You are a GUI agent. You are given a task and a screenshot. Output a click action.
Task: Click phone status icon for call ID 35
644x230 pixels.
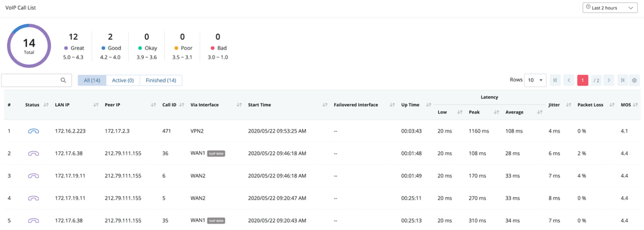(x=33, y=220)
